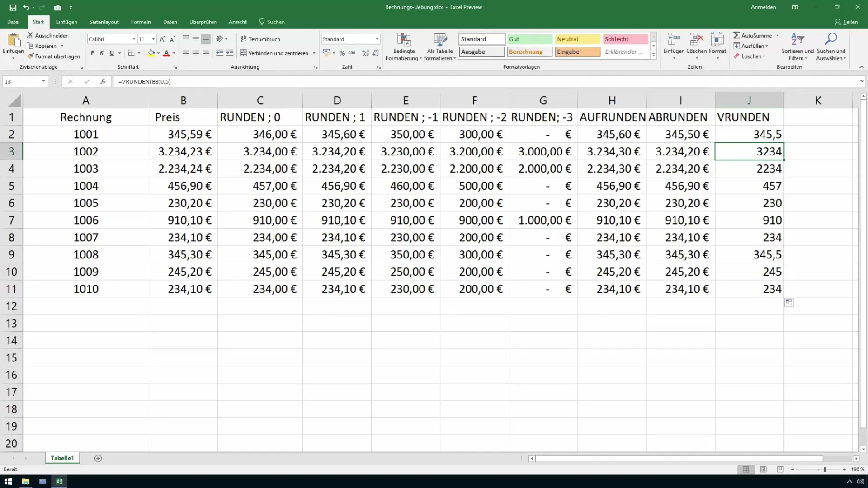Image resolution: width=868 pixels, height=488 pixels.
Task: Align text right in the cell
Action: 206,53
